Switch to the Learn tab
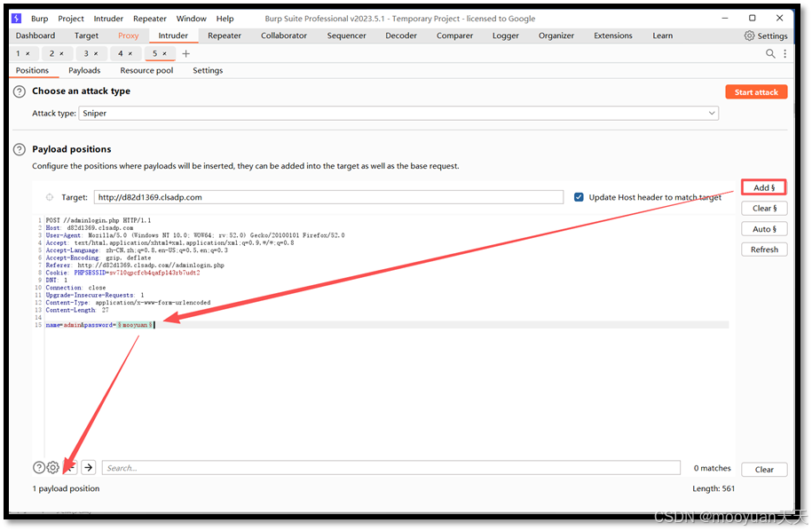 (x=662, y=36)
